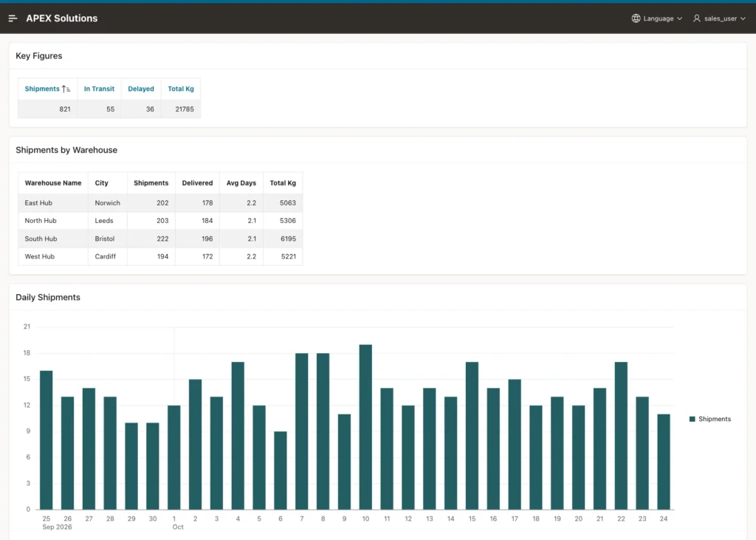Screen dimensions: 756x540
Task: Click West Hub total kg 5221
Action: click(289, 256)
